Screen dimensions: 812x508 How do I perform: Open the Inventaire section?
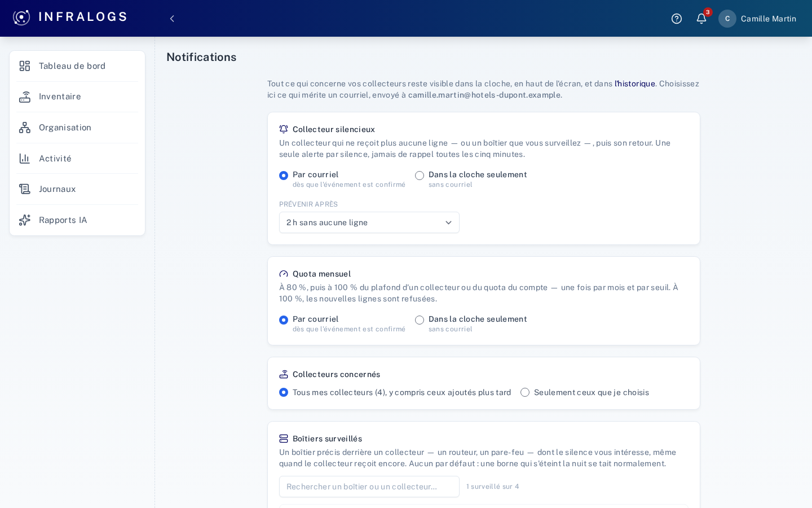pyautogui.click(x=77, y=97)
